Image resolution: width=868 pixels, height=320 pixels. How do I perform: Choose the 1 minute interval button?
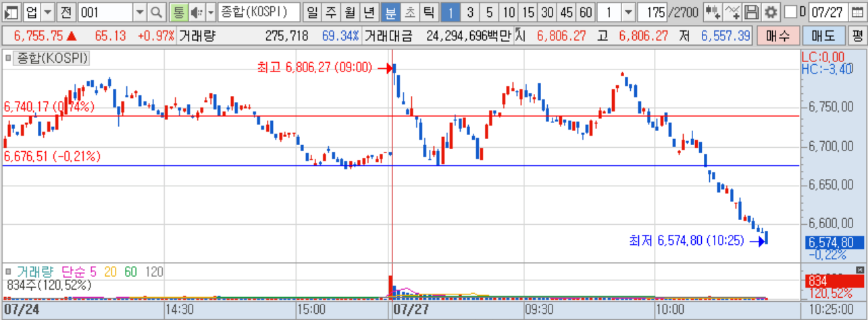pos(451,11)
